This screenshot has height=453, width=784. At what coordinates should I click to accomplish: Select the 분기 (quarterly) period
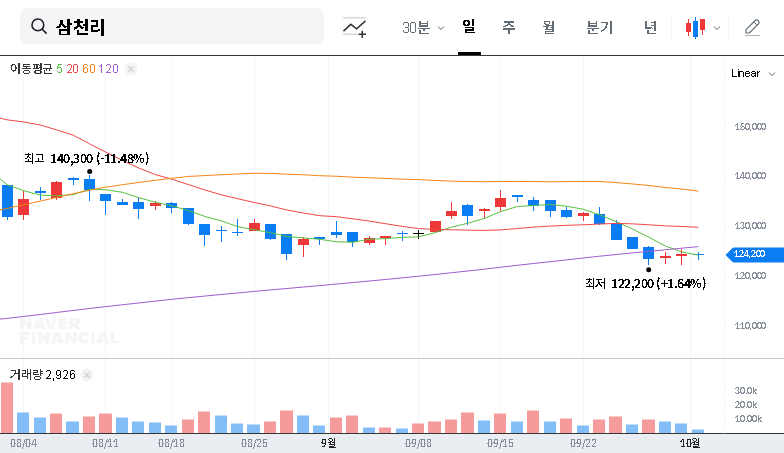(x=599, y=28)
